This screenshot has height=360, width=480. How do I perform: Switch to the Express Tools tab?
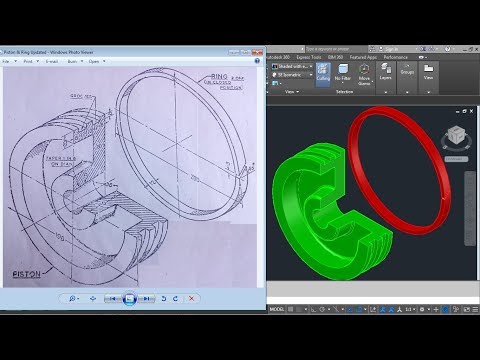coord(309,57)
